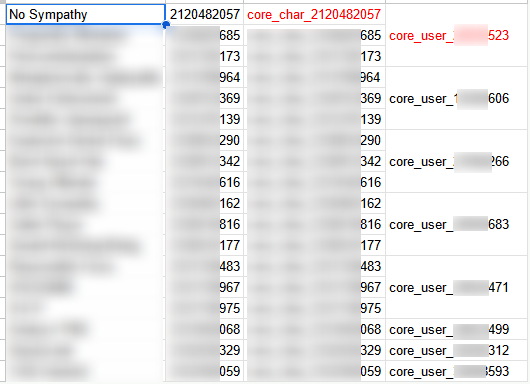530x384 pixels.
Task: Click the core_user cell ending in 499
Action: [456, 329]
